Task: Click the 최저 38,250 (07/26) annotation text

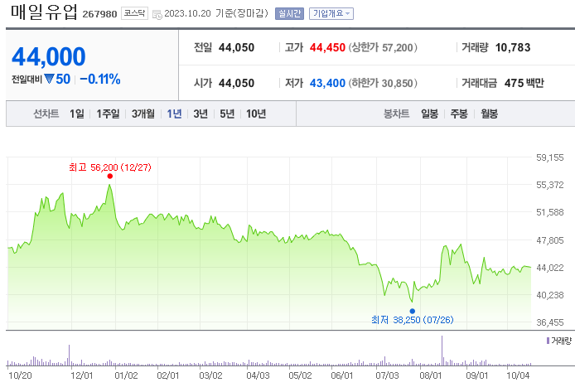Action: coord(412,320)
